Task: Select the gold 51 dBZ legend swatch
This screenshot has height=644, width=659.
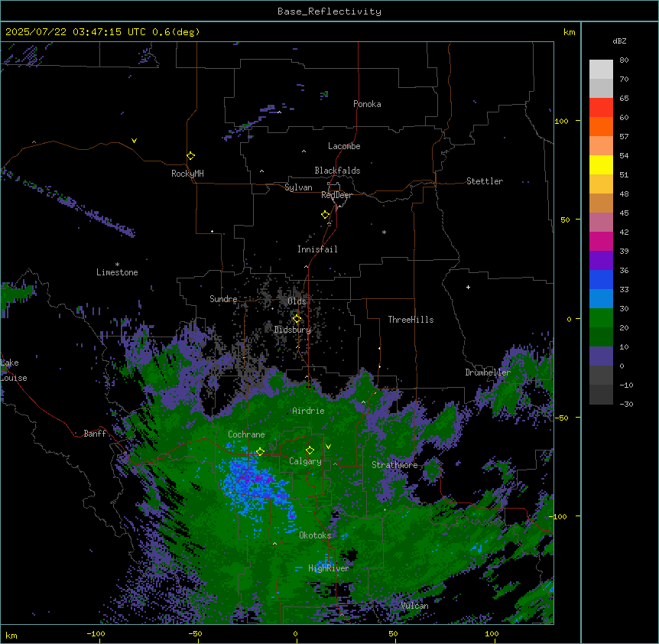Action: point(601,184)
